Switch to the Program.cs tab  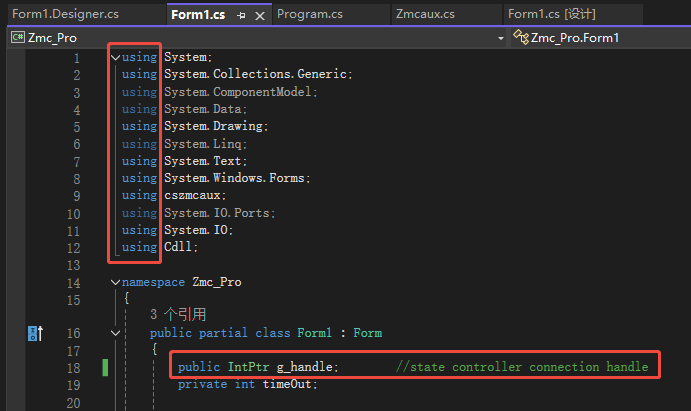pos(310,14)
